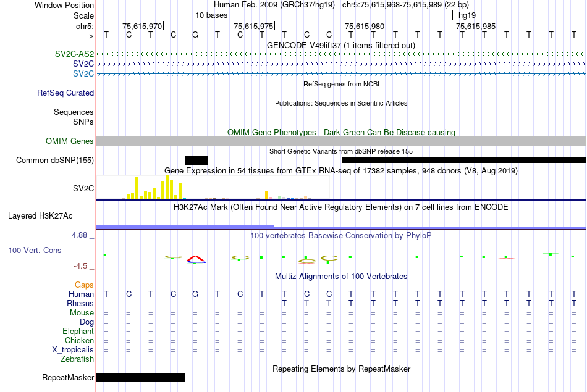Select the 10 bases scale text
The image size is (587, 392).
click(x=211, y=15)
